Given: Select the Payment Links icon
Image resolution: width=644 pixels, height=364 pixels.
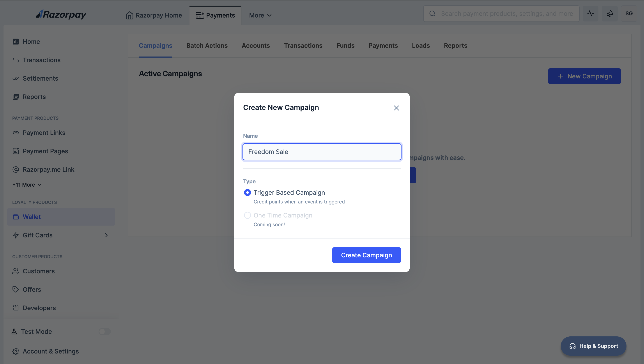Looking at the screenshot, I should tap(16, 133).
